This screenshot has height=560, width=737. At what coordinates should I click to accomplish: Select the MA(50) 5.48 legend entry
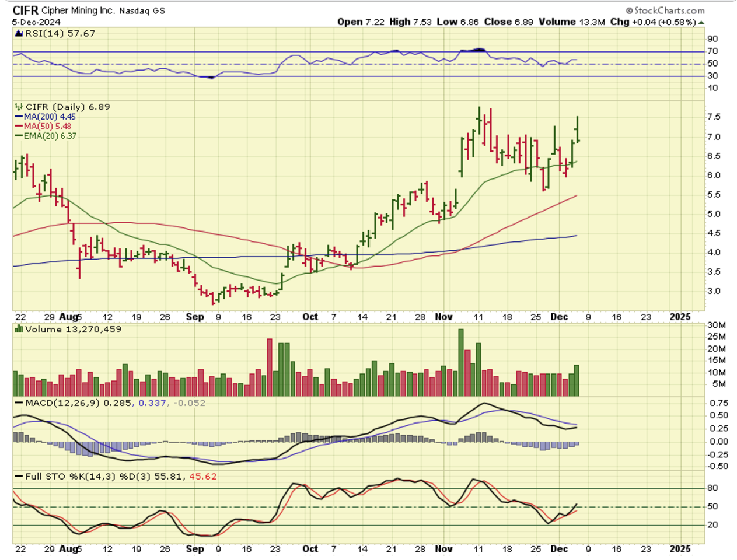(x=43, y=126)
